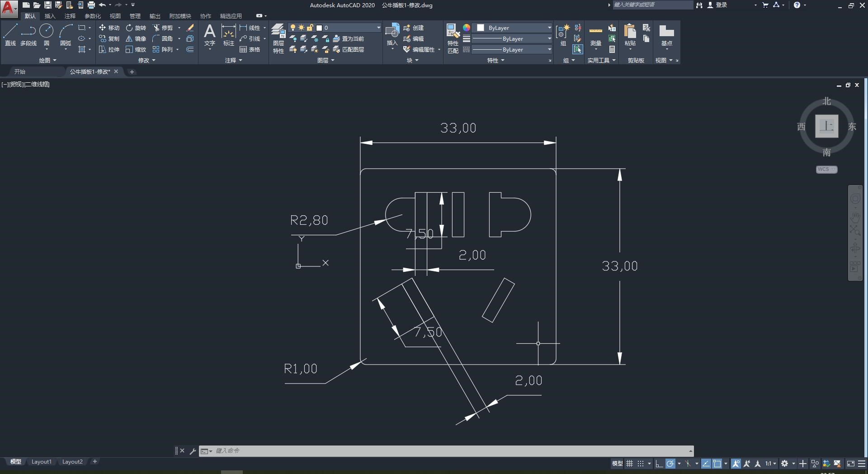The height and width of the screenshot is (474, 868).
Task: Switch to Layout2 tab
Action: [72, 462]
